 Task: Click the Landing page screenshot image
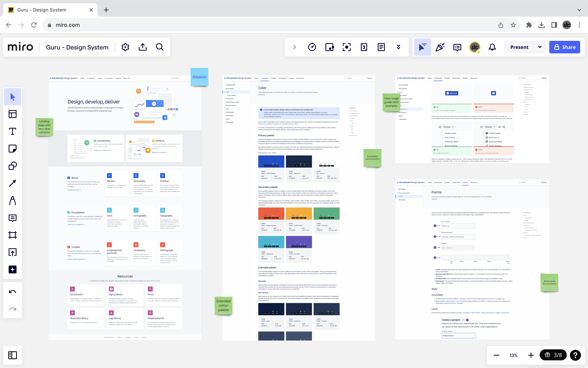pos(125,208)
